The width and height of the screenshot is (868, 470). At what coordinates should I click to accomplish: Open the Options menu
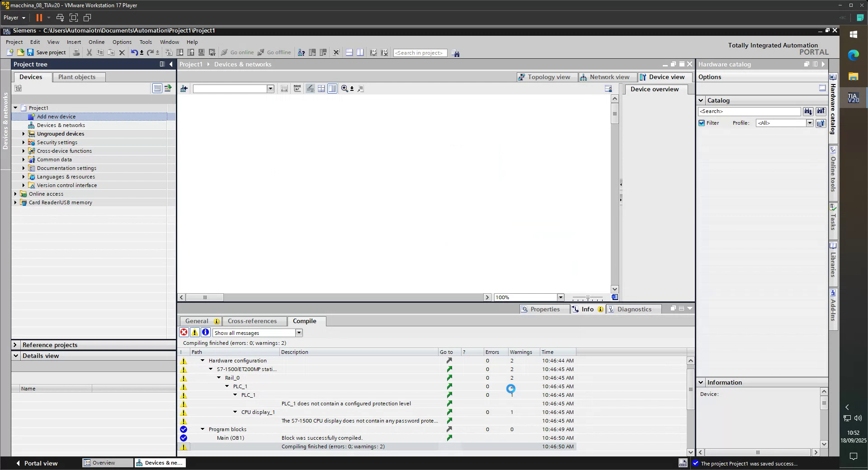click(x=122, y=42)
